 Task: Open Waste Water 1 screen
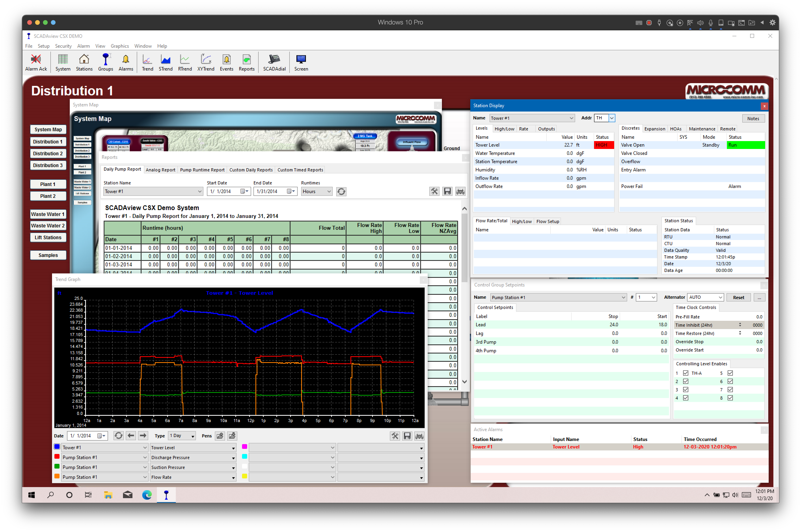pos(48,214)
